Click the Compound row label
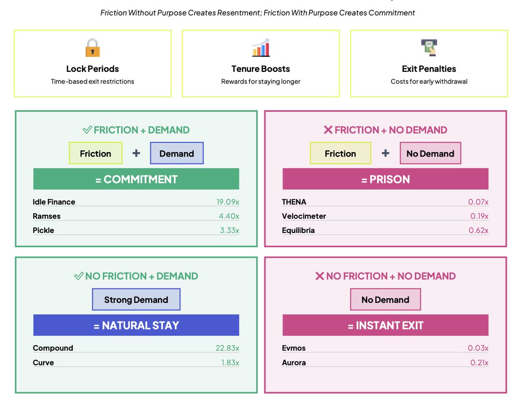Image resolution: width=532 pixels, height=402 pixels. pyautogui.click(x=53, y=348)
